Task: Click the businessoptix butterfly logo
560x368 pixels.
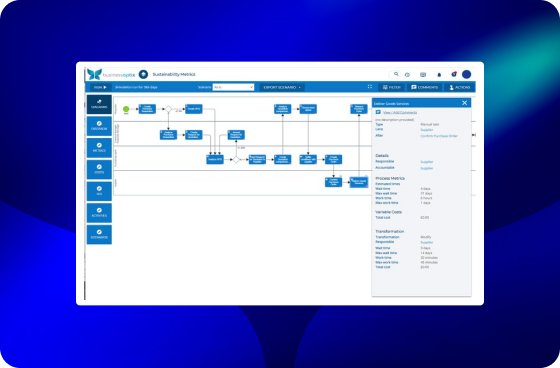Action: click(x=94, y=74)
